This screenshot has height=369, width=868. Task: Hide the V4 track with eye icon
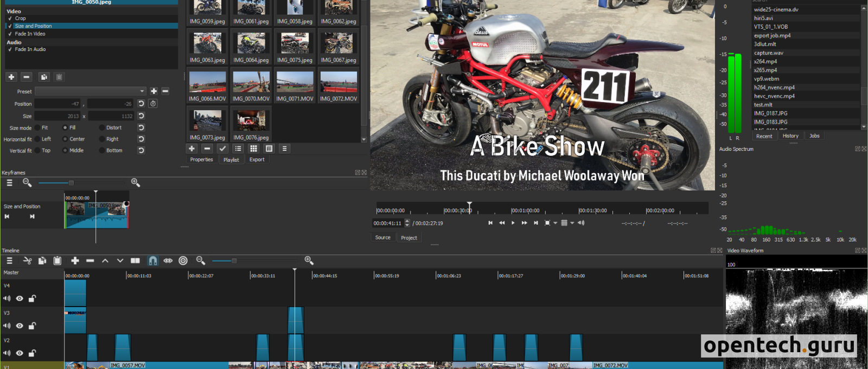(20, 298)
